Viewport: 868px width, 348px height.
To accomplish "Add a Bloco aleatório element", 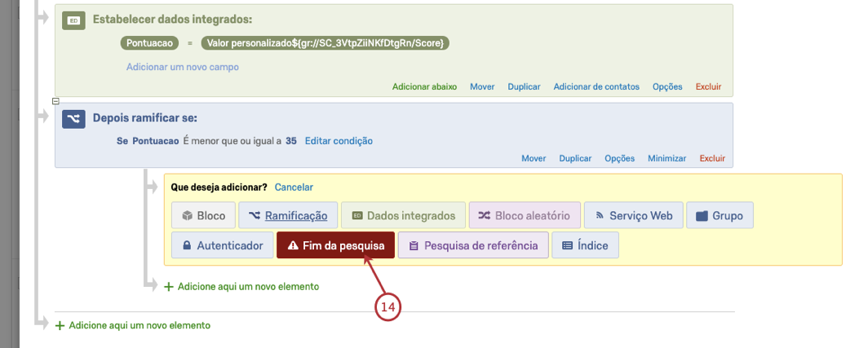I will click(525, 215).
